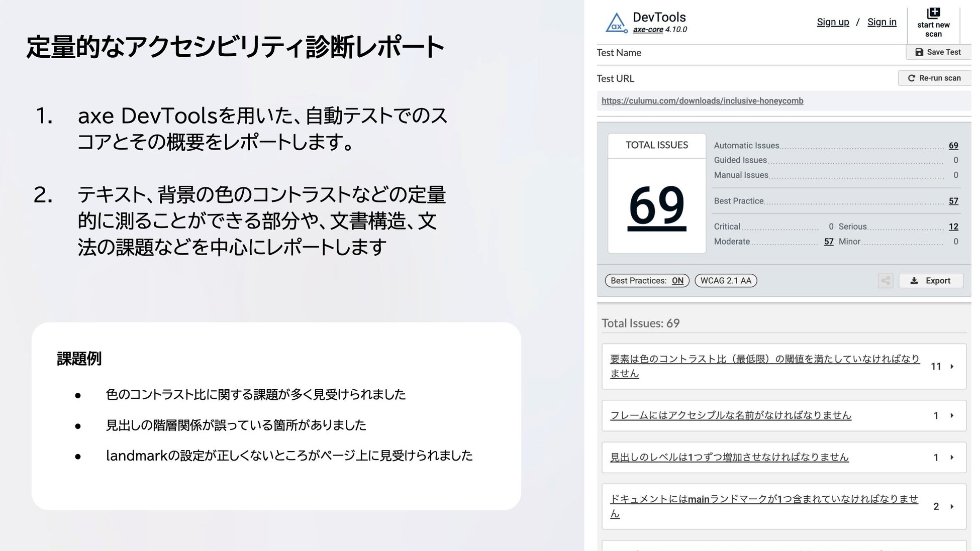Click the axe DevTools logo icon

click(616, 23)
